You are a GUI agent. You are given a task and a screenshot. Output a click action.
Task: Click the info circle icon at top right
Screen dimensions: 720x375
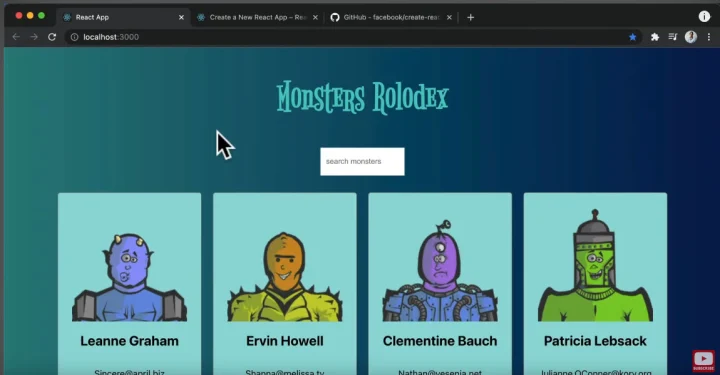pos(704,17)
